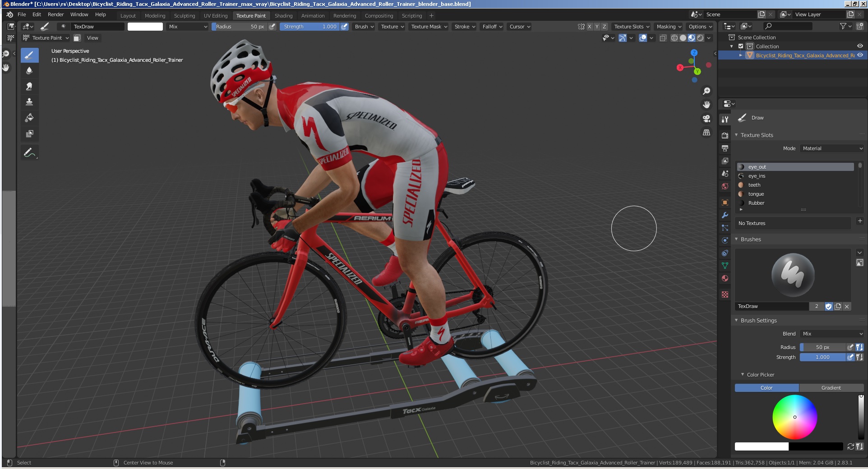Open Object properties tab
This screenshot has width=868, height=469.
(725, 202)
